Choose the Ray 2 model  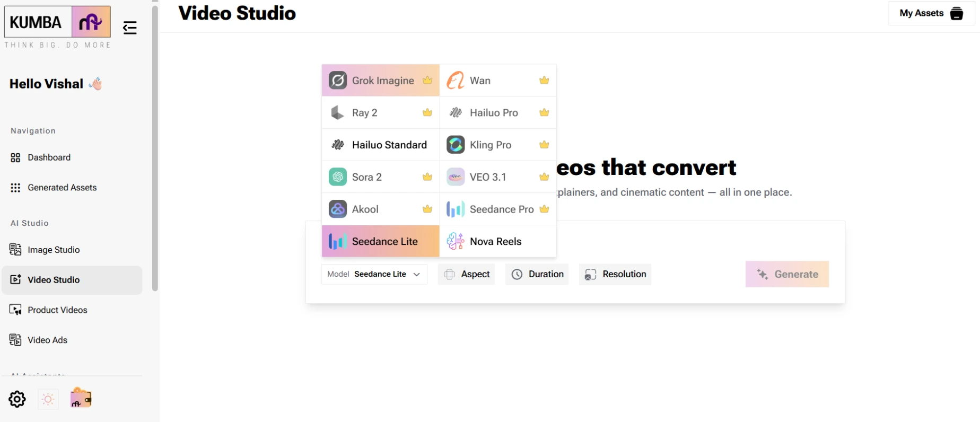(381, 113)
